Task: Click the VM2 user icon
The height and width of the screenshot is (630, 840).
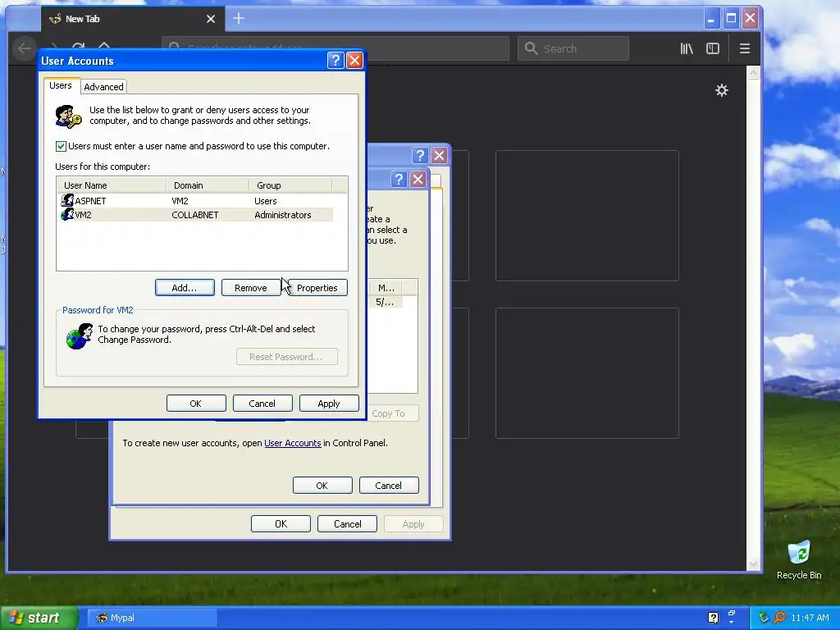Action: [67, 214]
